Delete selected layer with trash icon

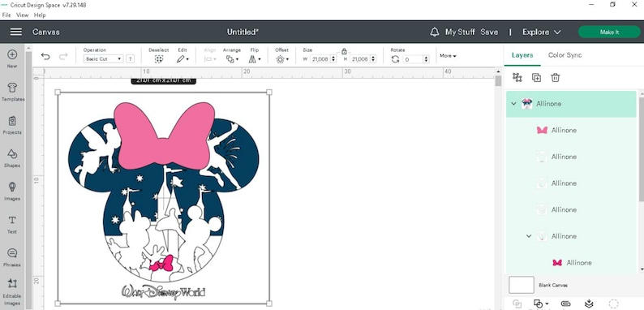(x=556, y=77)
